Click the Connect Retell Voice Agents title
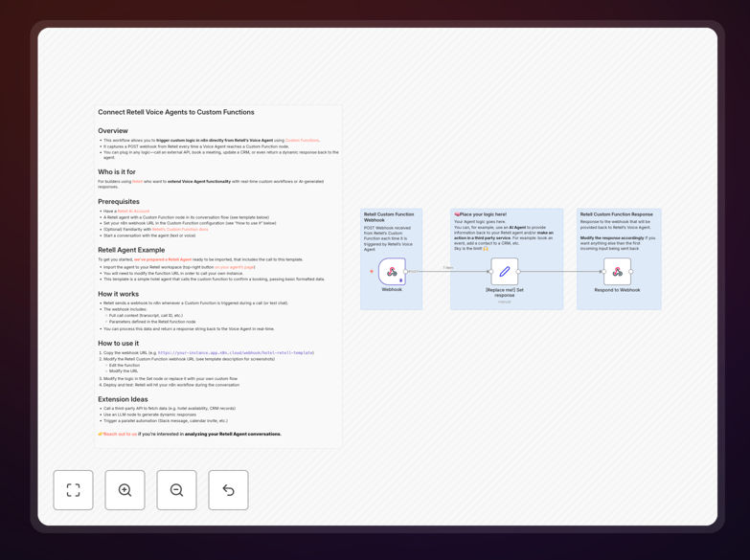 (x=176, y=112)
